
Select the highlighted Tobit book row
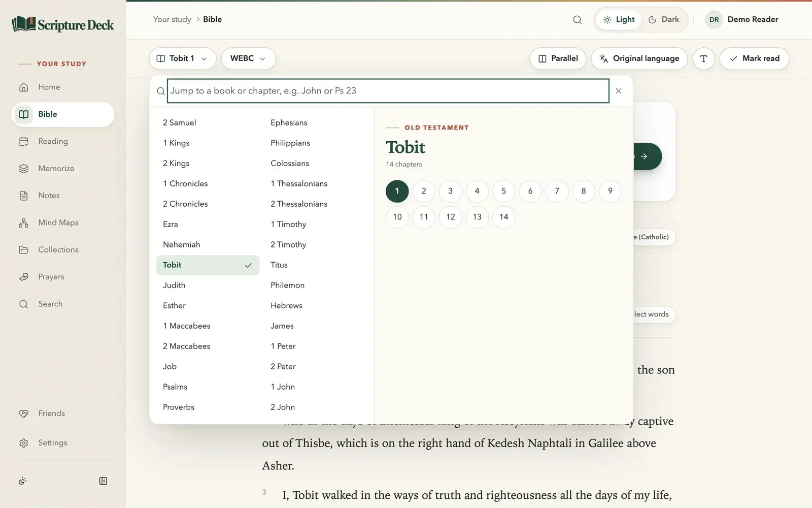[208, 265]
